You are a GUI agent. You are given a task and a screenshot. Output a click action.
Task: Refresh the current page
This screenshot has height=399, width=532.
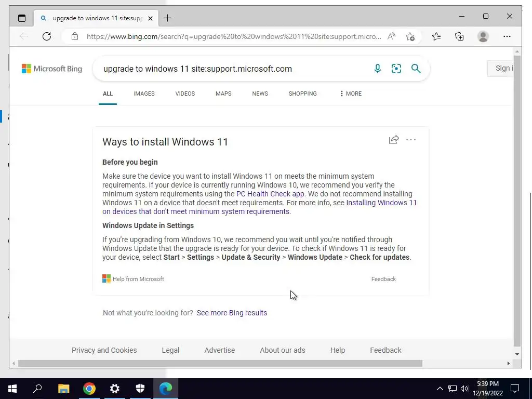[x=47, y=36]
